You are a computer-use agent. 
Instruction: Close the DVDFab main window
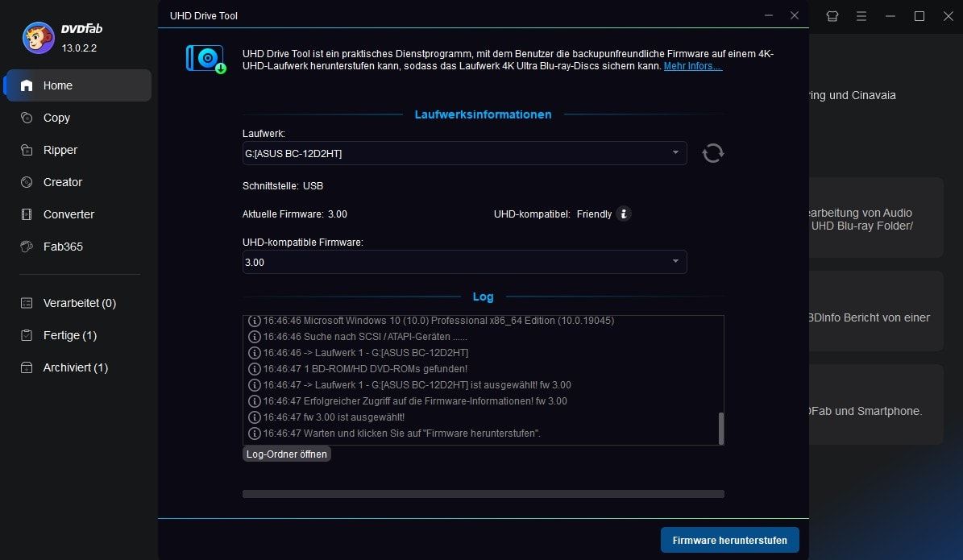948,16
